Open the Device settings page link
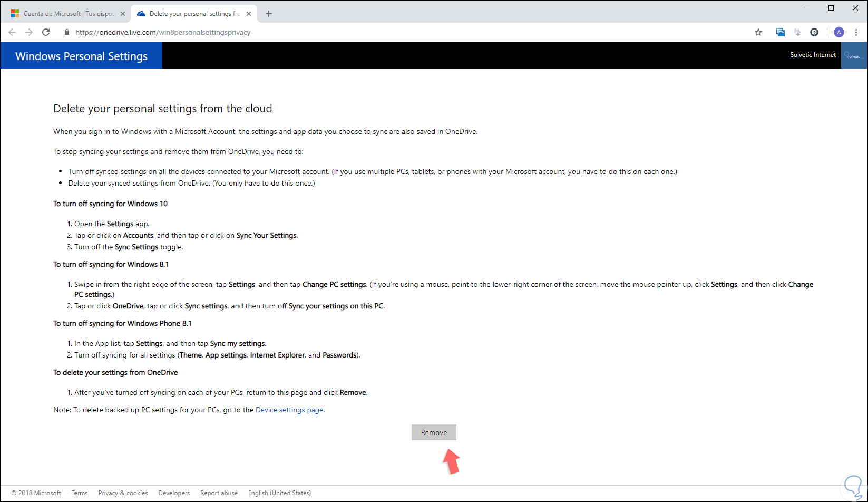Screen dimensions: 868x502 [289, 410]
